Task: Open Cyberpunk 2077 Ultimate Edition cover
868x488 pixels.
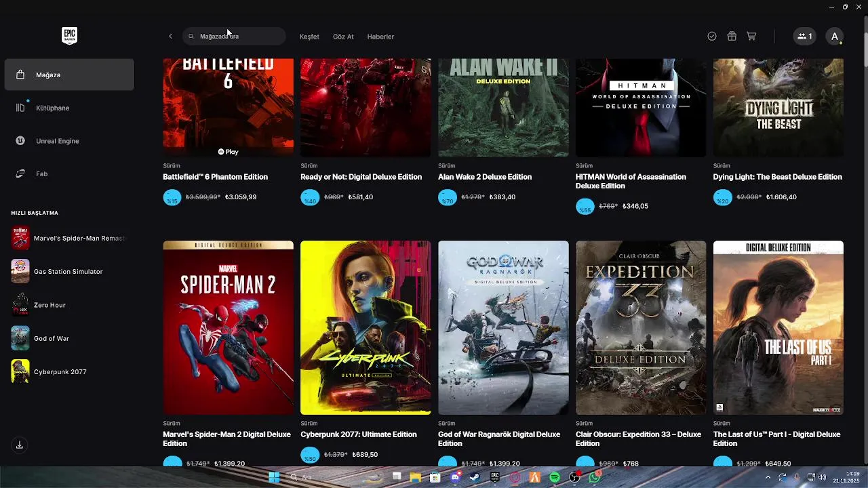Action: (366, 327)
